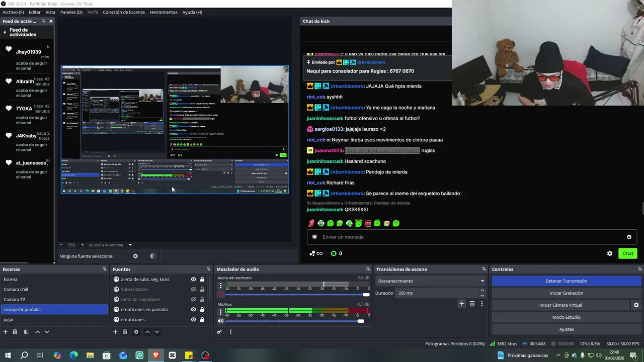Hide the 'alerta de subs, seg, kicks' source
Screen dimensions: 644x362
[193, 280]
